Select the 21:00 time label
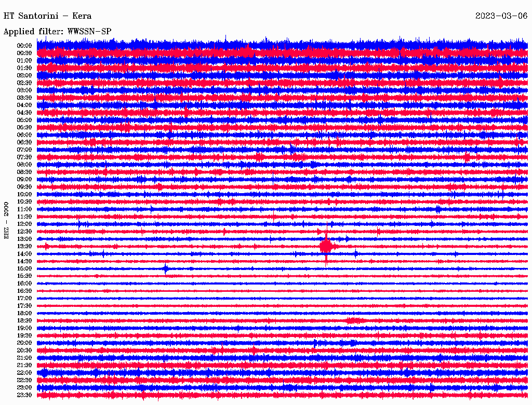532x405 pixels. click(24, 358)
